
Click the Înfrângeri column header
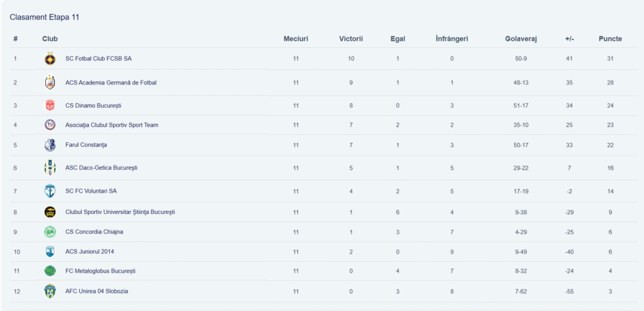(x=452, y=39)
